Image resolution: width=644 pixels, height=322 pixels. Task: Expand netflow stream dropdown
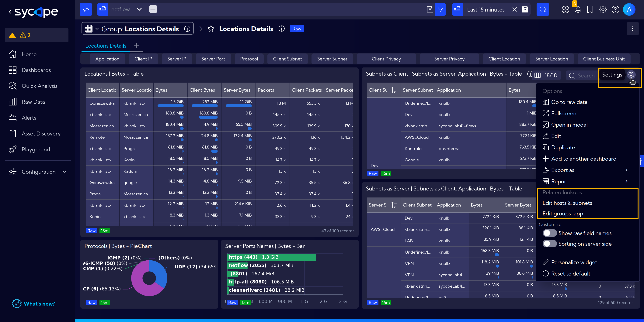pos(139,9)
